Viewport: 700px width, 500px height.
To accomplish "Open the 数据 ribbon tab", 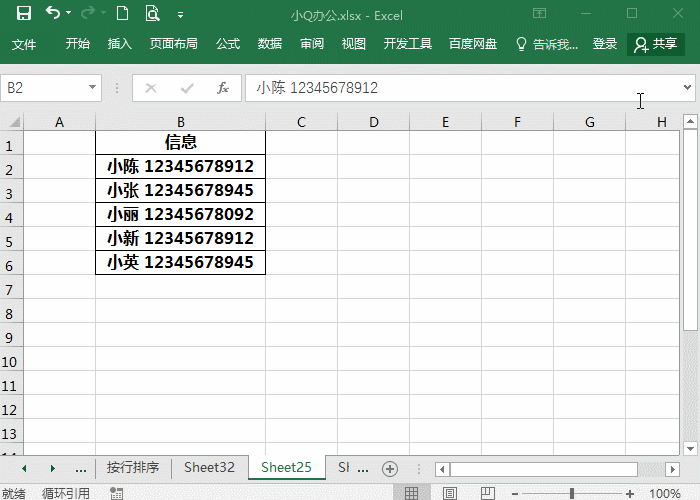I will tap(270, 44).
